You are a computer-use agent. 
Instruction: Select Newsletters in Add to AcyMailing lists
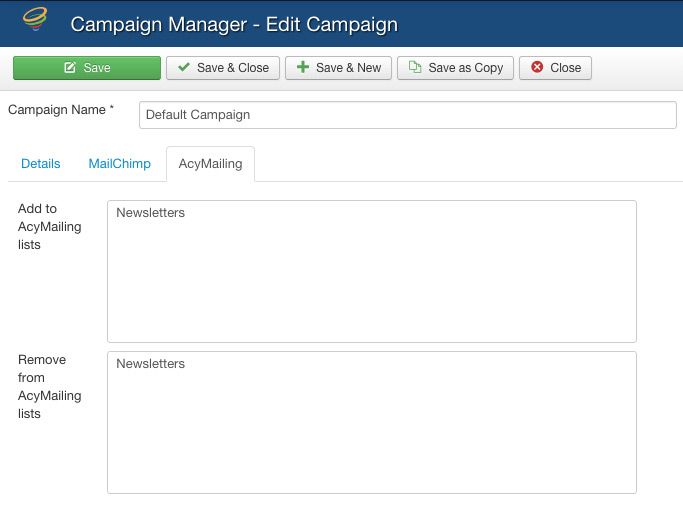(150, 213)
